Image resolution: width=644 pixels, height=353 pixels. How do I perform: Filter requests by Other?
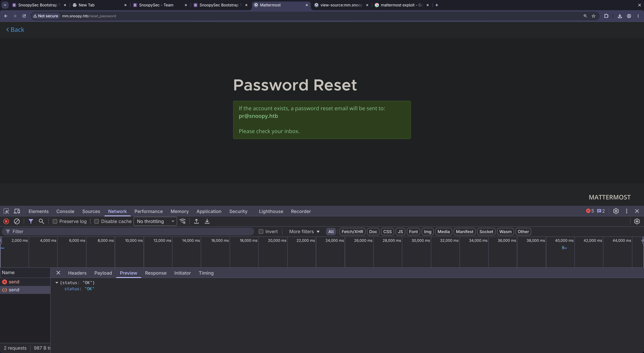(523, 232)
